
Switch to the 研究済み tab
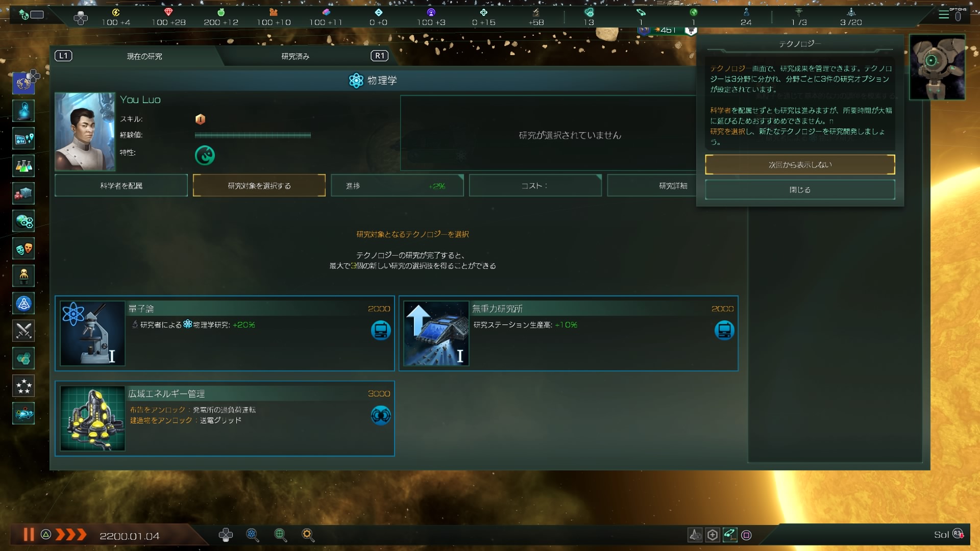(x=296, y=56)
